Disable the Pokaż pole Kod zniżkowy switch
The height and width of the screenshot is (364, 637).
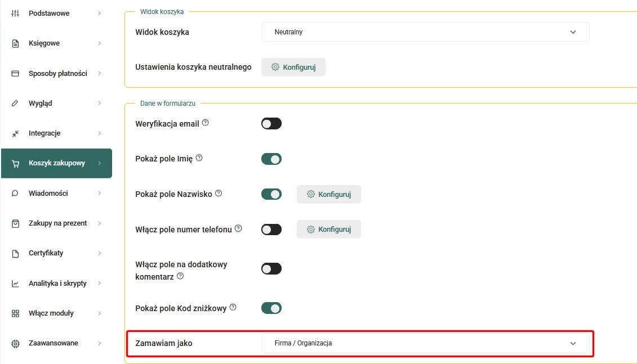coord(271,308)
